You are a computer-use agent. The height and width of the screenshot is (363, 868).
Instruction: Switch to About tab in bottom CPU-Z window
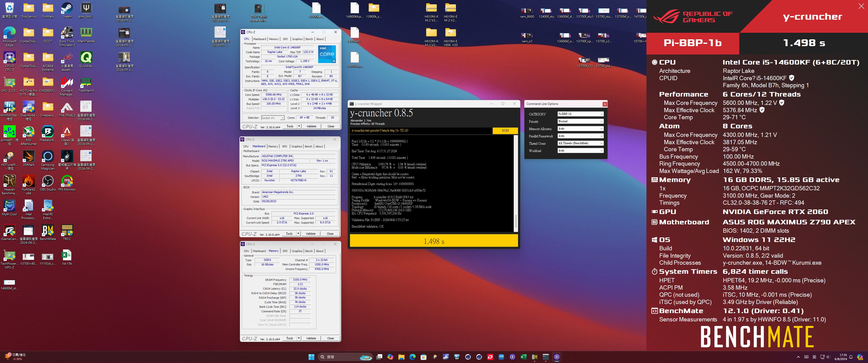(320, 251)
